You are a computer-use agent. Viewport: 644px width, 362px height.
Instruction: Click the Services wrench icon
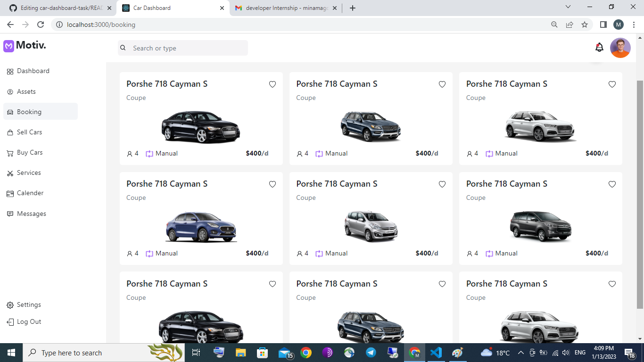point(10,173)
